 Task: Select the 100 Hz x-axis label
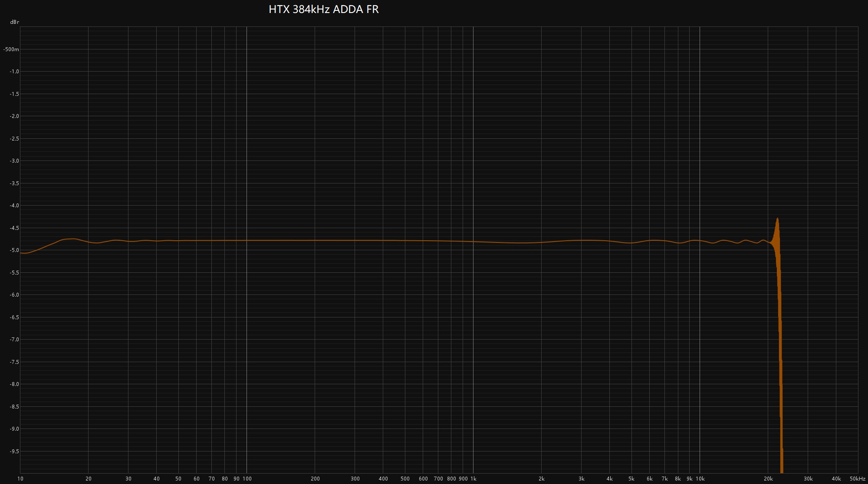tap(247, 479)
